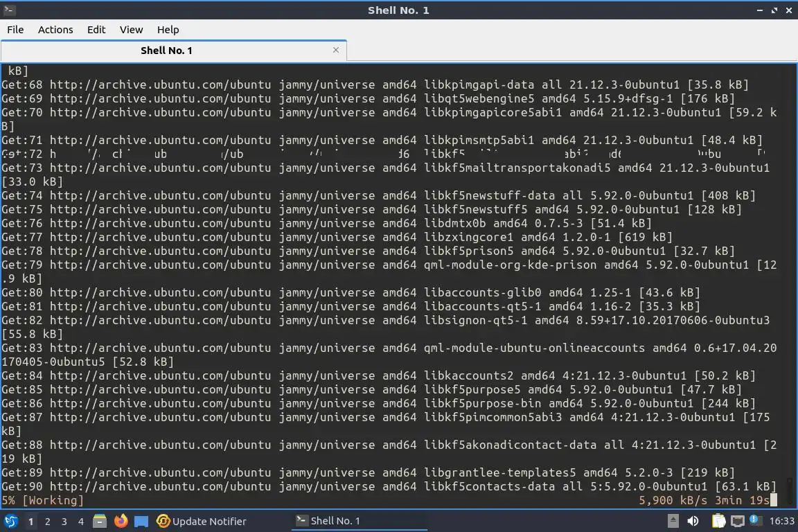
Task: Click 'libsignon-qt5-1' in line Get:82
Action: click(475, 320)
